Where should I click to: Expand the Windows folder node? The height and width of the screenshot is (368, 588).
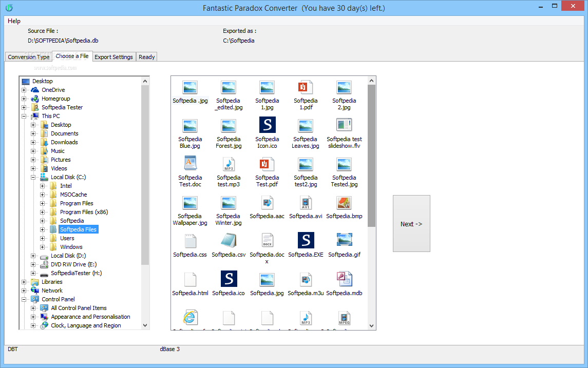click(43, 247)
